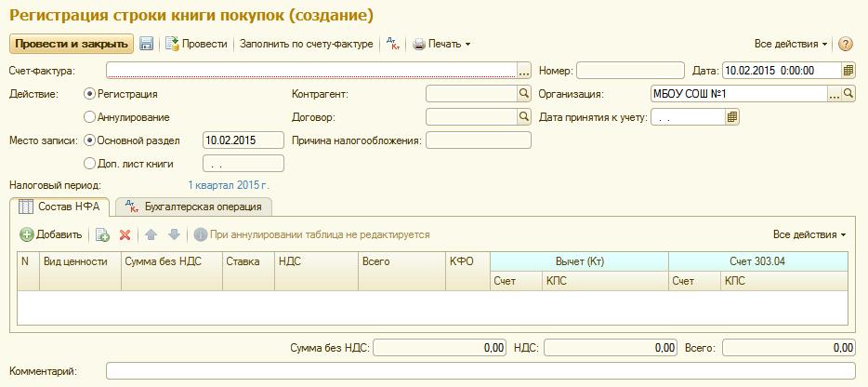Open help with the question mark icon
This screenshot has height=387, width=868.
point(845,44)
